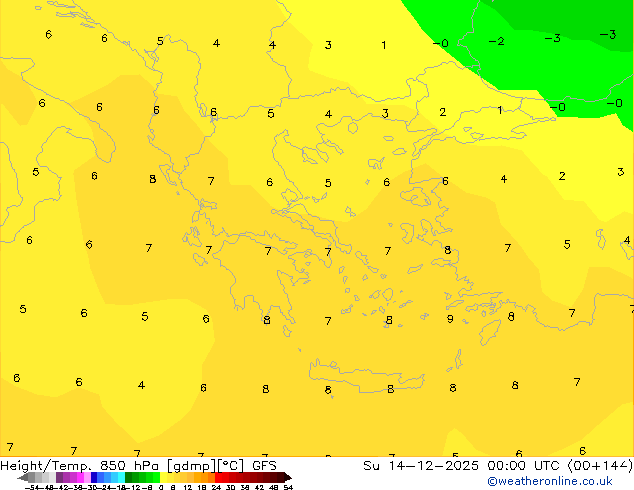Click the Su 14-12-2025 date label
The image size is (634, 490).
click(421, 466)
